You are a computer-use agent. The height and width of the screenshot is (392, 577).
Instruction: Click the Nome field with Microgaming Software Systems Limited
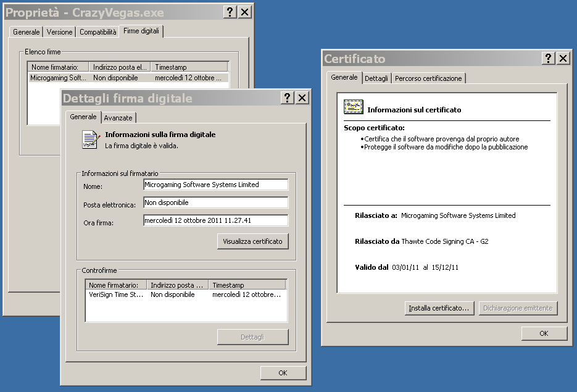pyautogui.click(x=215, y=185)
